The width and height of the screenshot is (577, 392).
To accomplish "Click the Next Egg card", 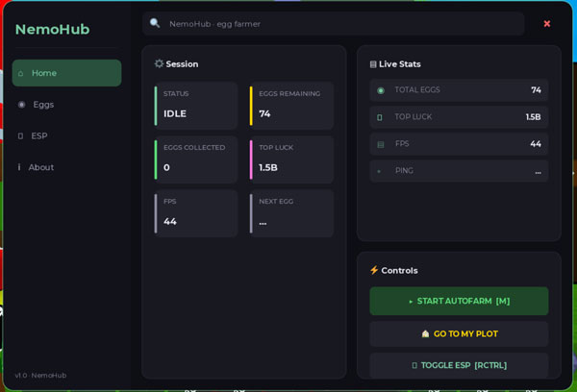I will point(291,213).
